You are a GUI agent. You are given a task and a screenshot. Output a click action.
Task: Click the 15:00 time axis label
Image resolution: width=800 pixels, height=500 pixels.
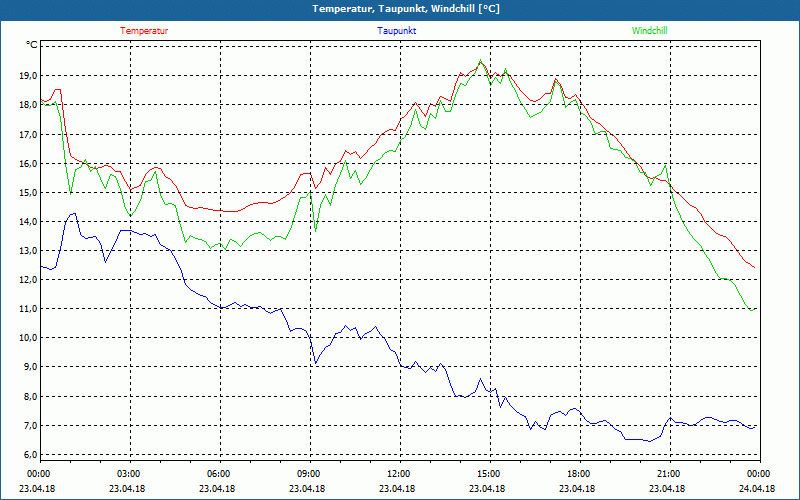490,473
